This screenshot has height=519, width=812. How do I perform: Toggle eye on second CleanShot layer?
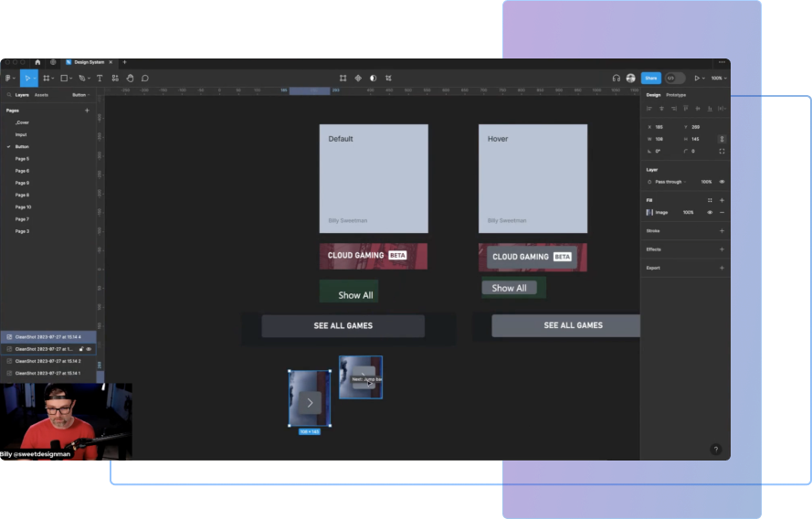coord(90,349)
